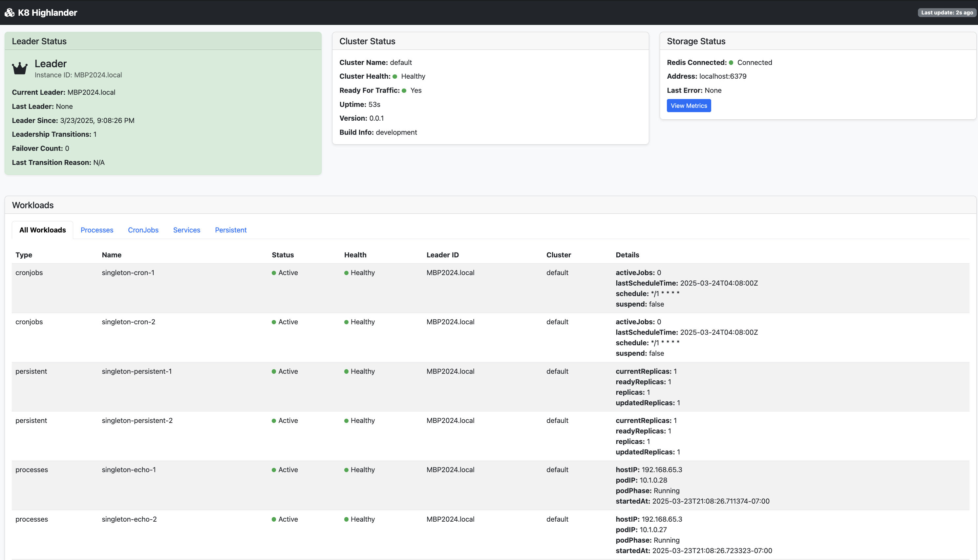The width and height of the screenshot is (978, 560).
Task: Select the All Workloads tab
Action: pos(42,230)
